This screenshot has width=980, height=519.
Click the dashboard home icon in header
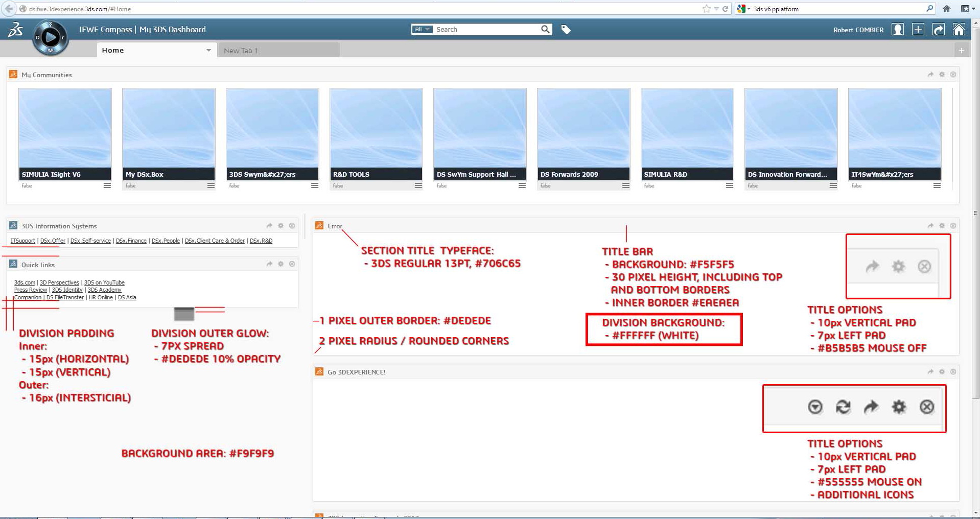point(959,30)
